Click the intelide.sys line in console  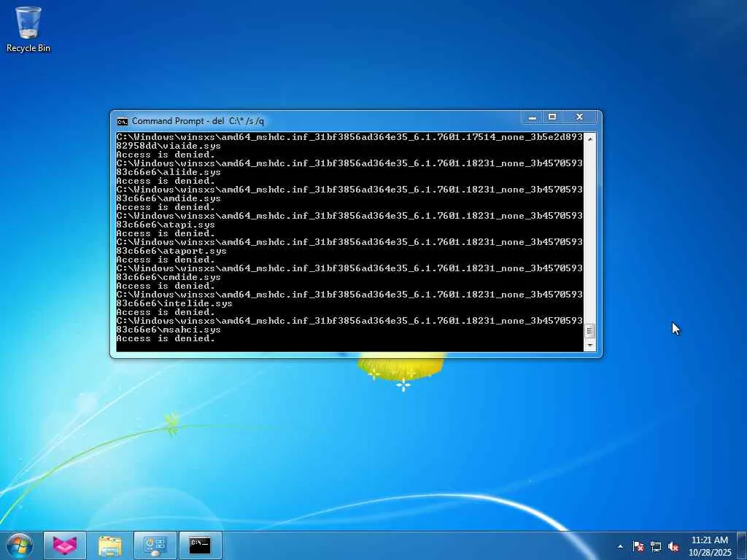pos(174,303)
